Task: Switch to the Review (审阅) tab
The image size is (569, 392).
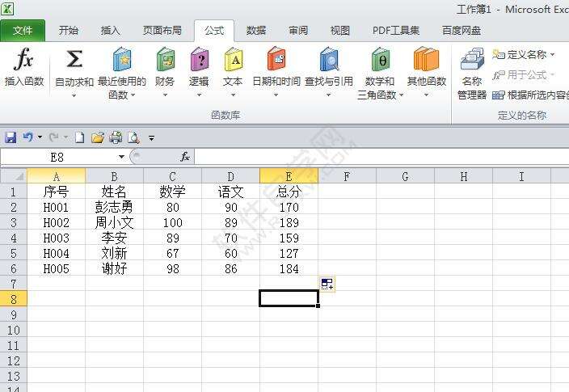Action: click(298, 31)
